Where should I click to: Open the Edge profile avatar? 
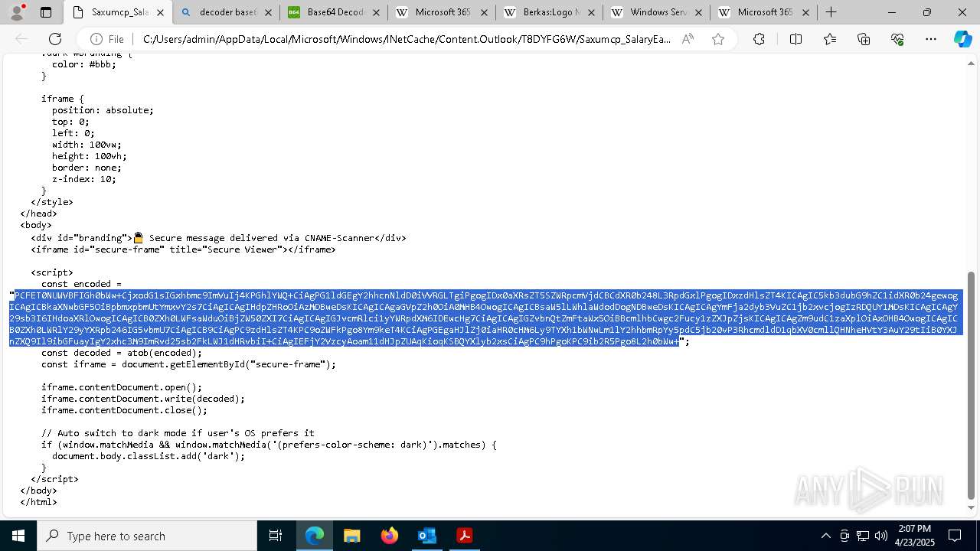[18, 12]
